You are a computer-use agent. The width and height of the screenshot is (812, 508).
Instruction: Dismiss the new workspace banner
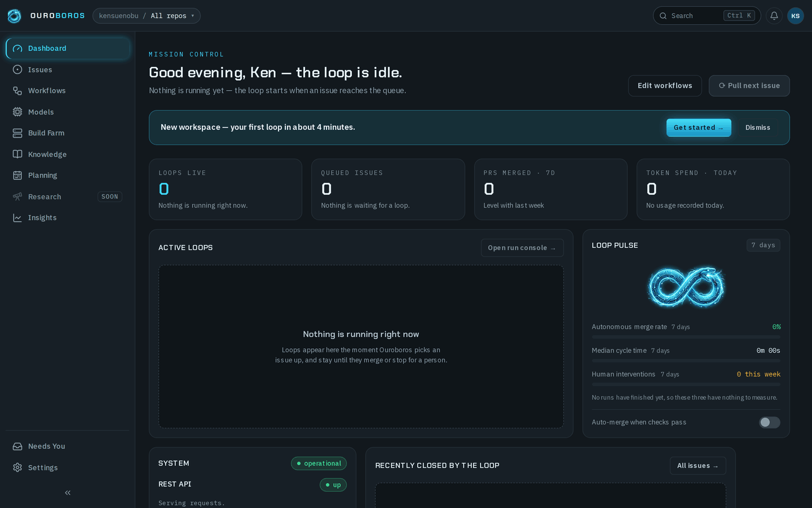pyautogui.click(x=757, y=128)
